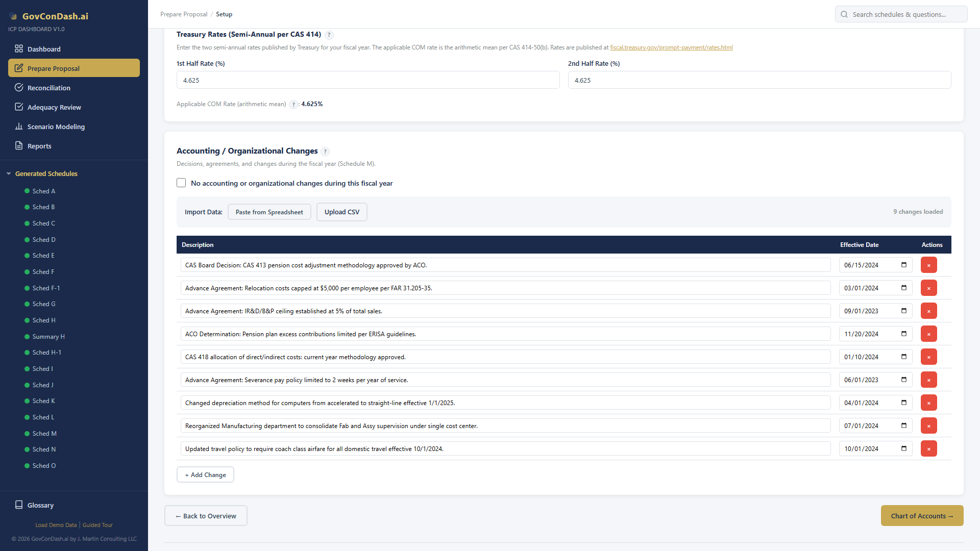Open the fiscal.treasury.gov rates link
The image size is (980, 551).
pos(671,47)
